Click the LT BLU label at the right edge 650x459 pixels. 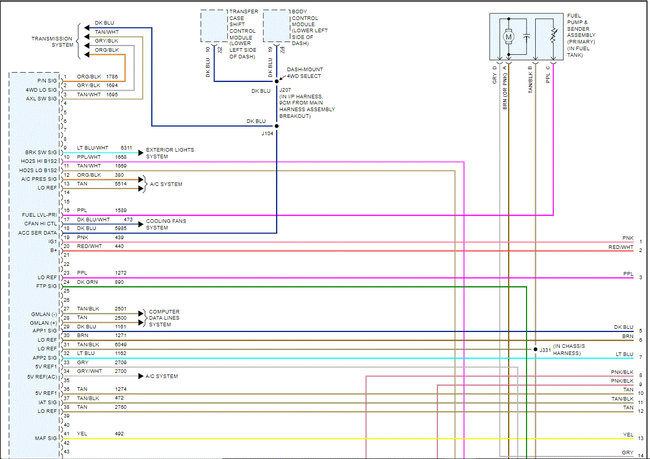pyautogui.click(x=625, y=354)
